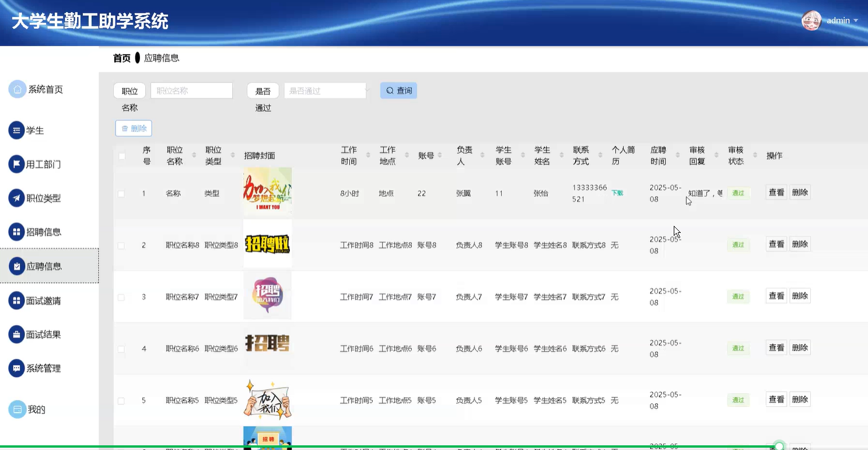Image resolution: width=868 pixels, height=450 pixels.
Task: Click the 学生 sidebar icon
Action: (x=16, y=130)
